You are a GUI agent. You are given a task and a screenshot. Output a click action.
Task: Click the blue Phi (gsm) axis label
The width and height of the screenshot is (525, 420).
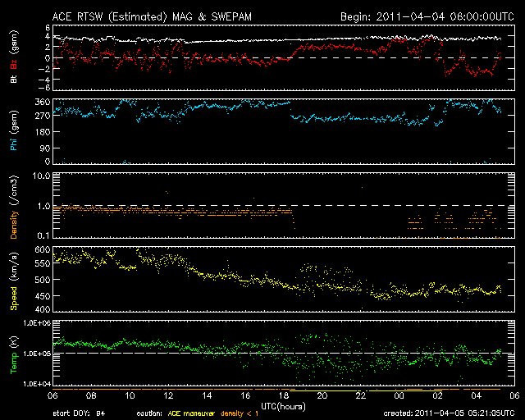click(x=15, y=131)
